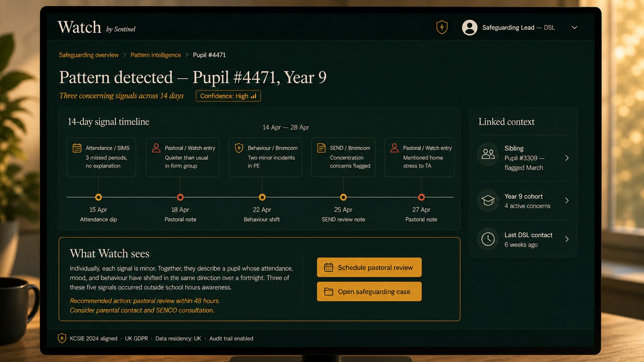
Task: Click the 14 Apr — 28 Apr date range
Action: tap(286, 127)
